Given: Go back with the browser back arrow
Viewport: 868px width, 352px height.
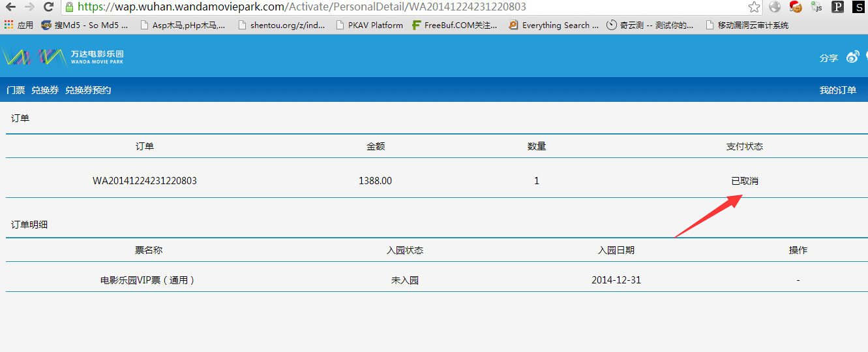Looking at the screenshot, I should point(11,7).
